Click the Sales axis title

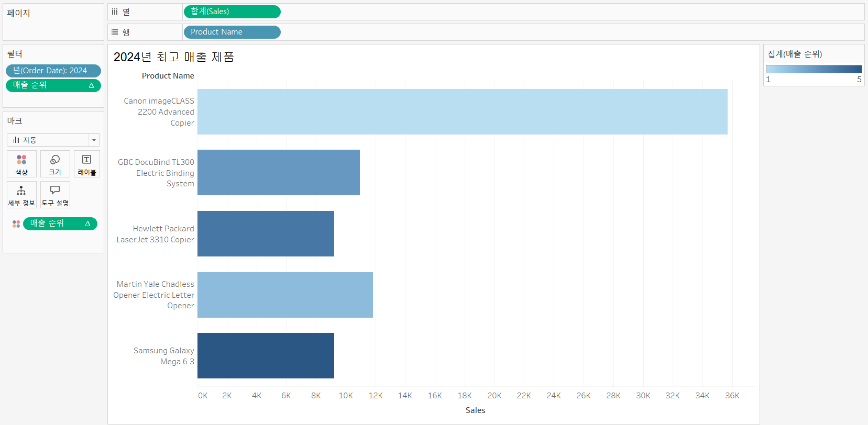[476, 410]
